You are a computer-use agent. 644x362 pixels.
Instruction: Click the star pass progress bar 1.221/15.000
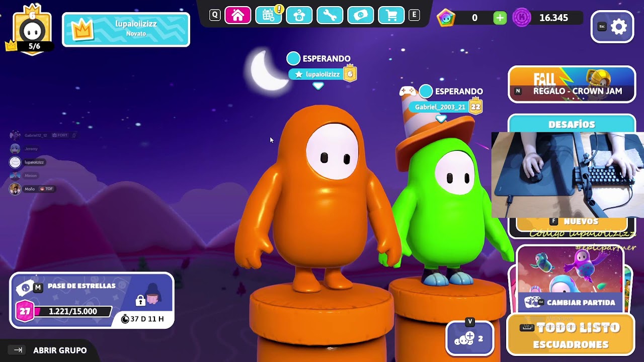[72, 312]
